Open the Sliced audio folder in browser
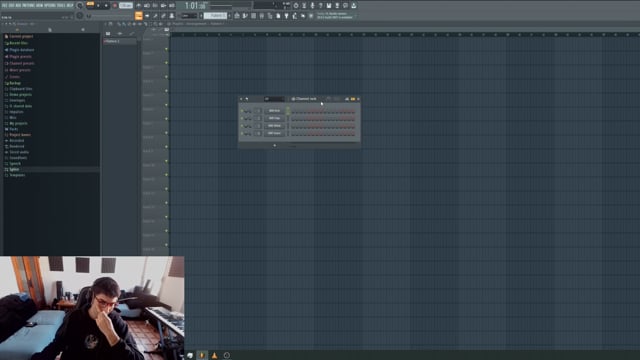 click(19, 152)
